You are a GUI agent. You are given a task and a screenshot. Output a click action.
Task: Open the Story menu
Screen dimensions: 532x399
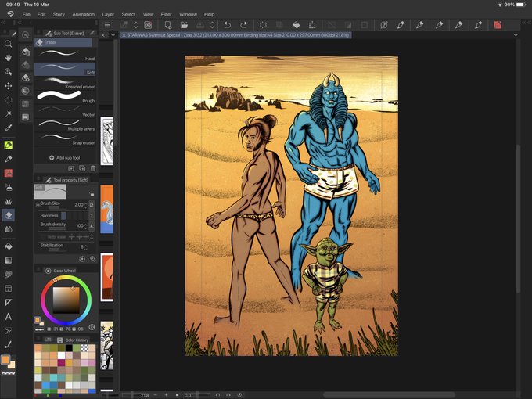click(x=59, y=14)
